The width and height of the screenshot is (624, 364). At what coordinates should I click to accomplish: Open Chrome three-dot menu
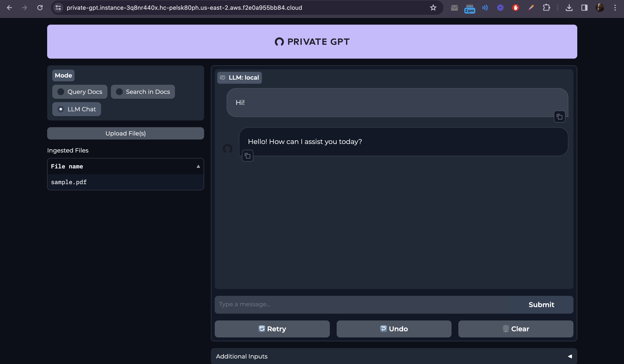(615, 8)
